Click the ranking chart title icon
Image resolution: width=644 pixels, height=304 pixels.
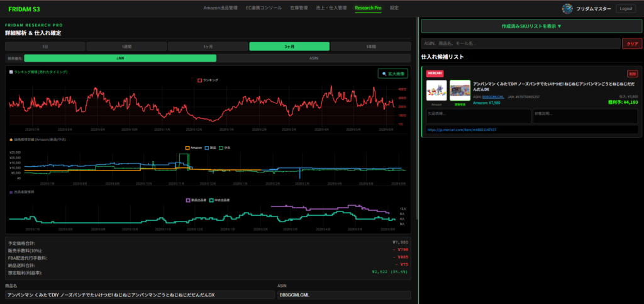point(11,72)
